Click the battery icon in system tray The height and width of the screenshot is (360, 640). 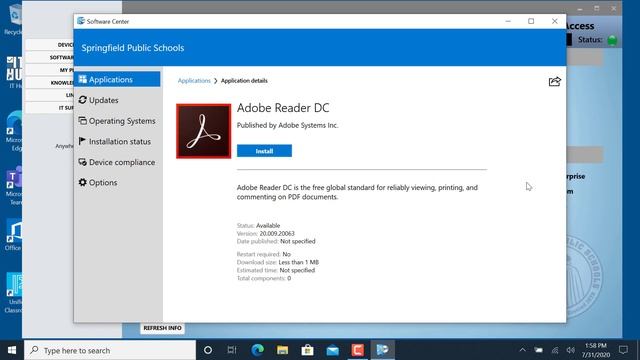(539, 350)
